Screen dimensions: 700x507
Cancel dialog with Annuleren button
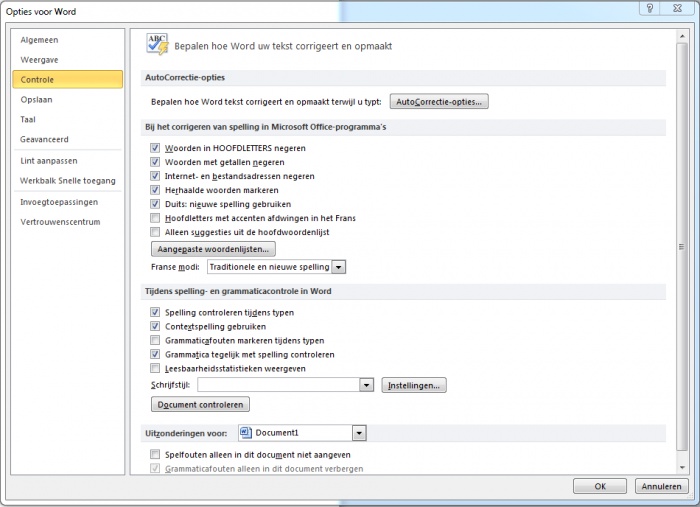661,486
